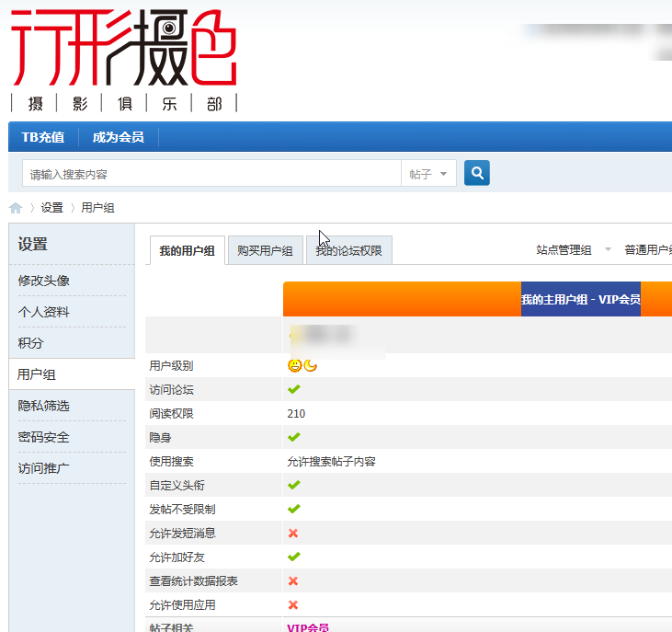The height and width of the screenshot is (632, 672).
Task: Click the 允许搜索帖子内容 value text
Action: pos(331,462)
